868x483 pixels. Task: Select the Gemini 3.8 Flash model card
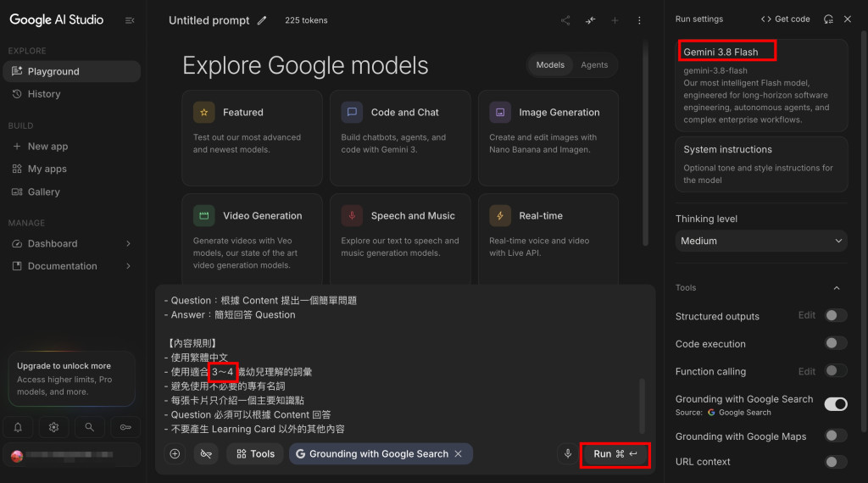click(761, 86)
